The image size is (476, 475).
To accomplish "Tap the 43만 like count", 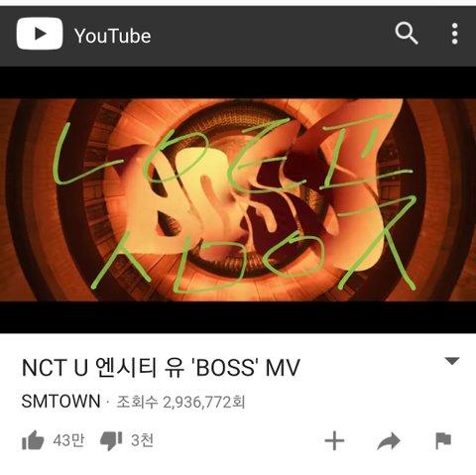I will click(68, 440).
